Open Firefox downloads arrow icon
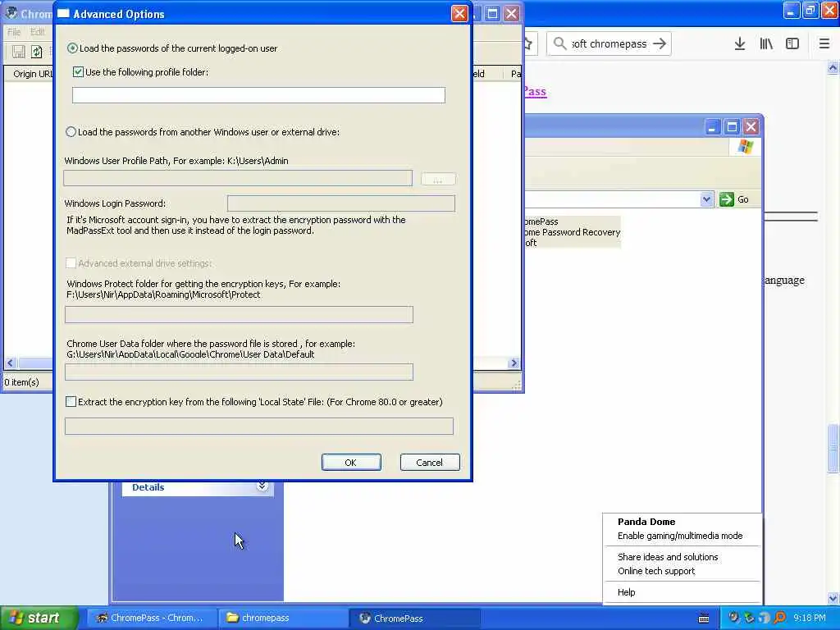The image size is (840, 630). pos(740,44)
